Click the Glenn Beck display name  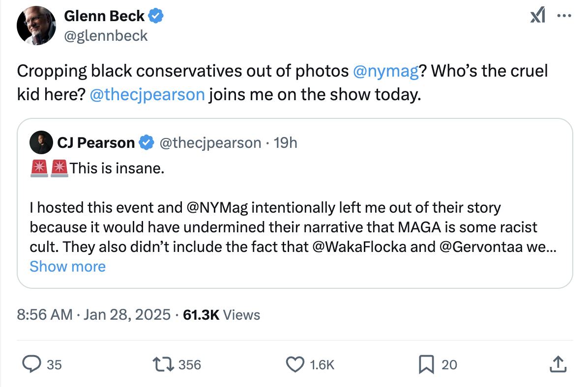point(105,16)
